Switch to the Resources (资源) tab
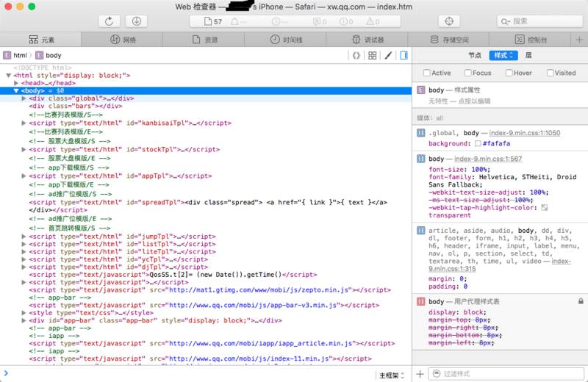588x382 pixels. tap(204, 40)
